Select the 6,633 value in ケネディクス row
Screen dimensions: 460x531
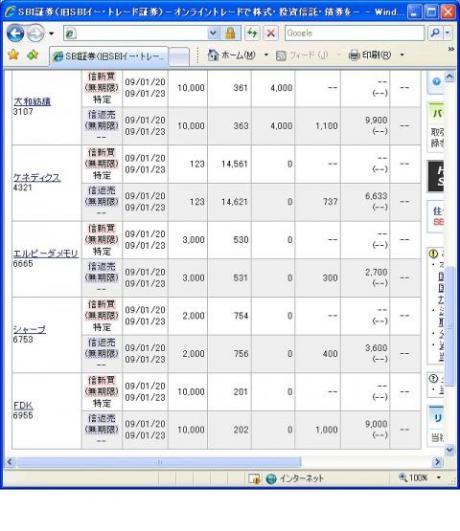[x=376, y=196]
